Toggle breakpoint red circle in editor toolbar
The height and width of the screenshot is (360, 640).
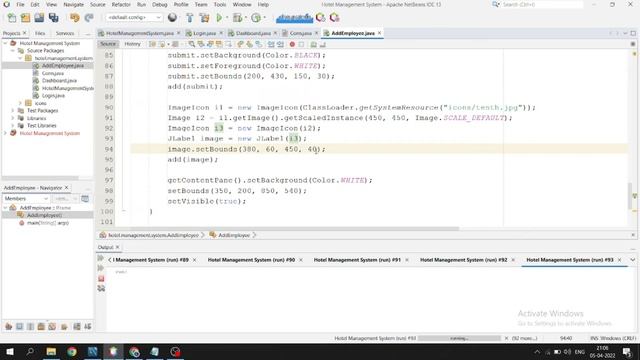tap(292, 44)
